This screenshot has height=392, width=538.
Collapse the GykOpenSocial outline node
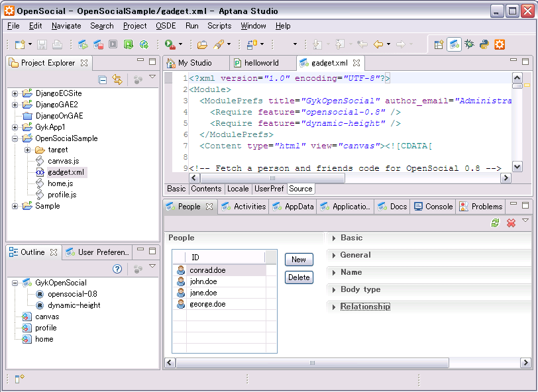tap(15, 283)
